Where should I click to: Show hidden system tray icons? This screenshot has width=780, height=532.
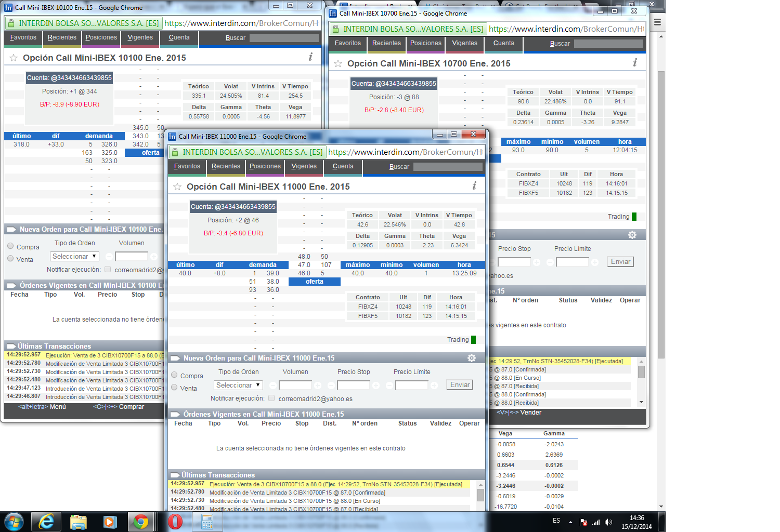570,522
